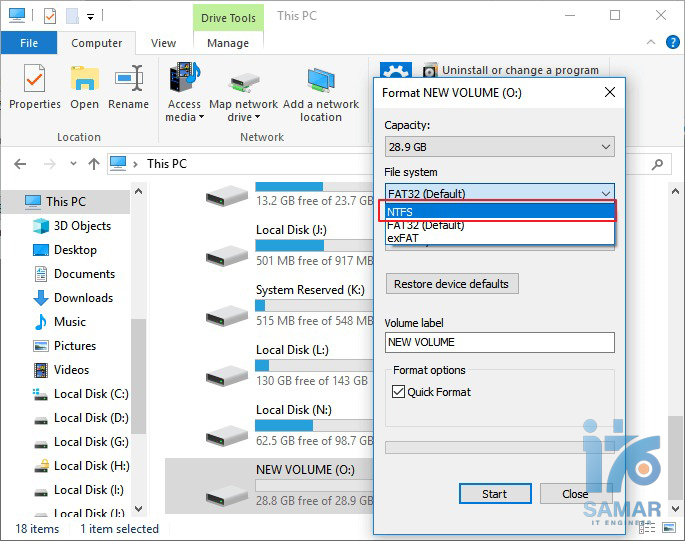Expand the Capacity dropdown
Viewport: 685px width, 541px height.
tap(499, 147)
